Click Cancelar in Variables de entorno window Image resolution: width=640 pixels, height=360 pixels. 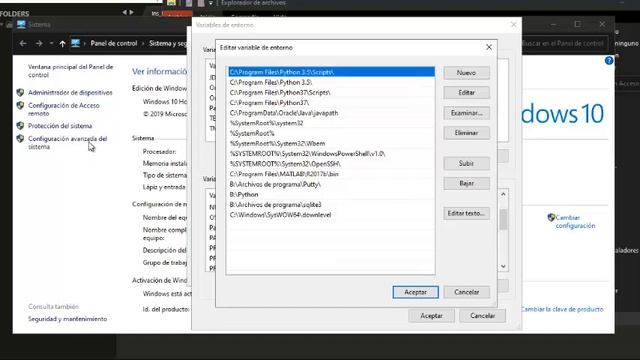[482, 316]
